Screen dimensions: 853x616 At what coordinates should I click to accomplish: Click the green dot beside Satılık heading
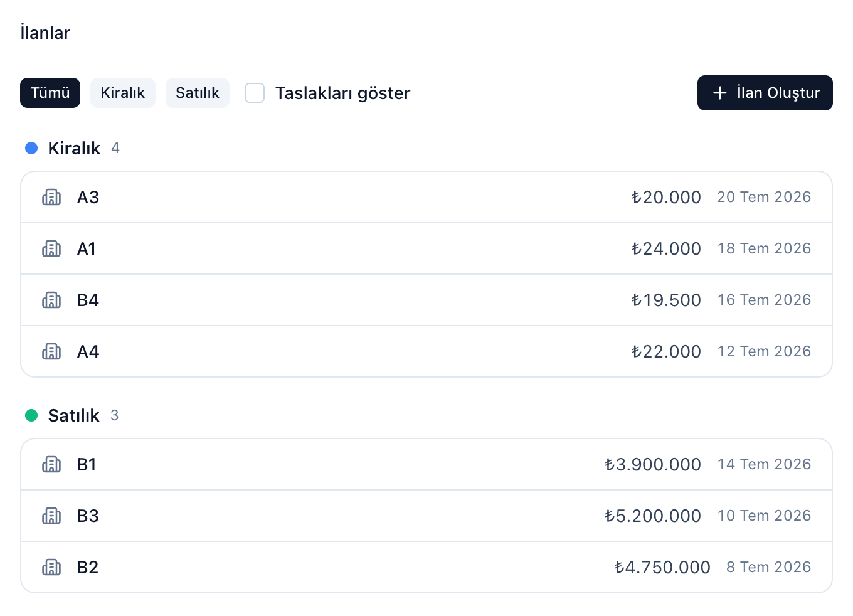[31, 415]
